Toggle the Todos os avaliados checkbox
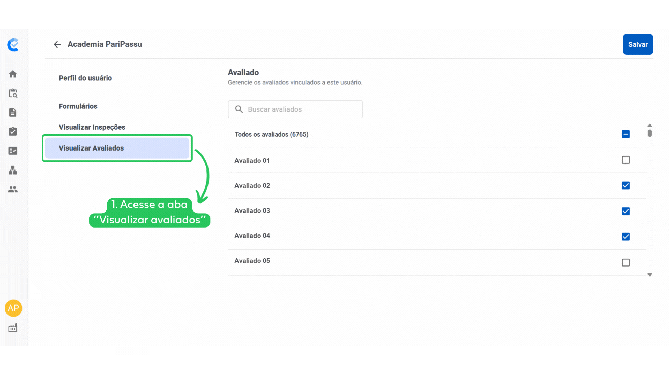Viewport: 670px width, 376px height. [626, 134]
